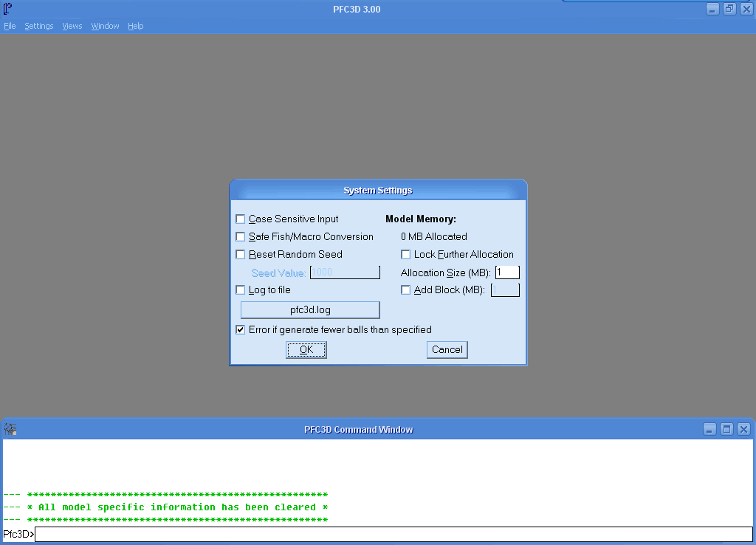The image size is (756, 545).
Task: Close the PFC3D Command Window
Action: 744,429
